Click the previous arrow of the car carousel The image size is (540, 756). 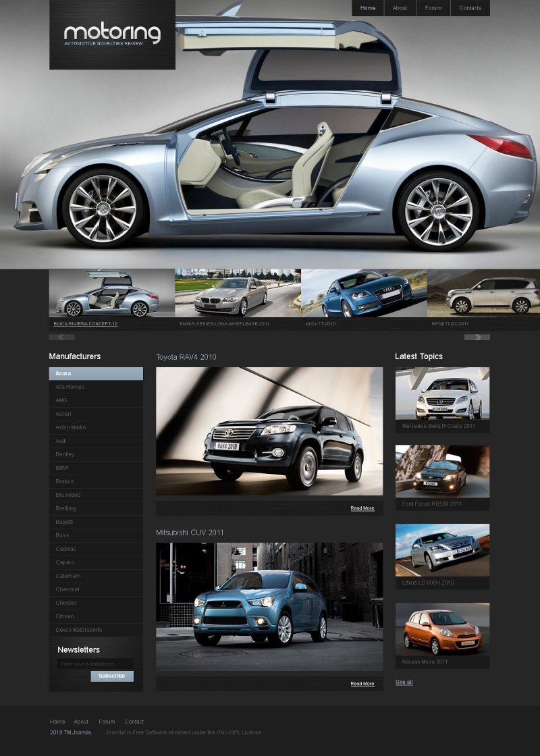pyautogui.click(x=61, y=337)
